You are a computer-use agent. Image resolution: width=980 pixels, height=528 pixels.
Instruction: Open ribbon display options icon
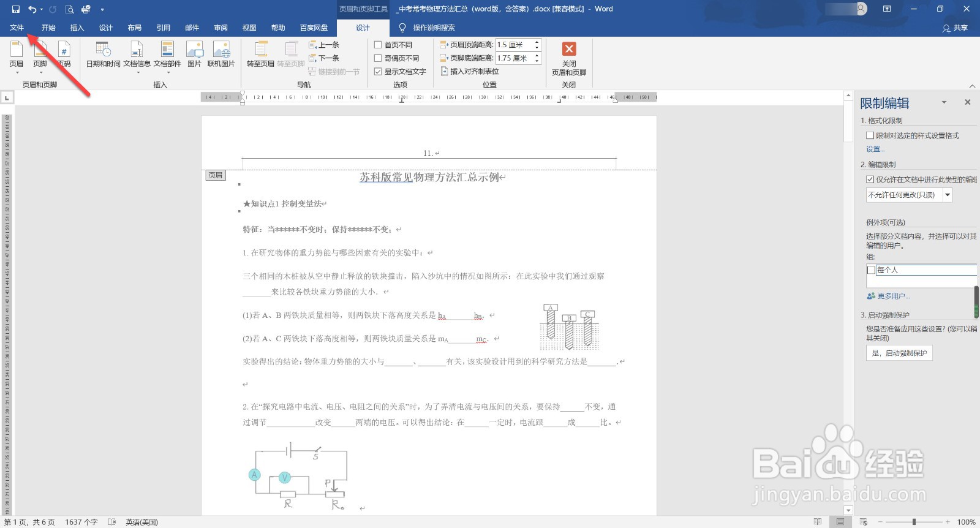click(x=887, y=9)
